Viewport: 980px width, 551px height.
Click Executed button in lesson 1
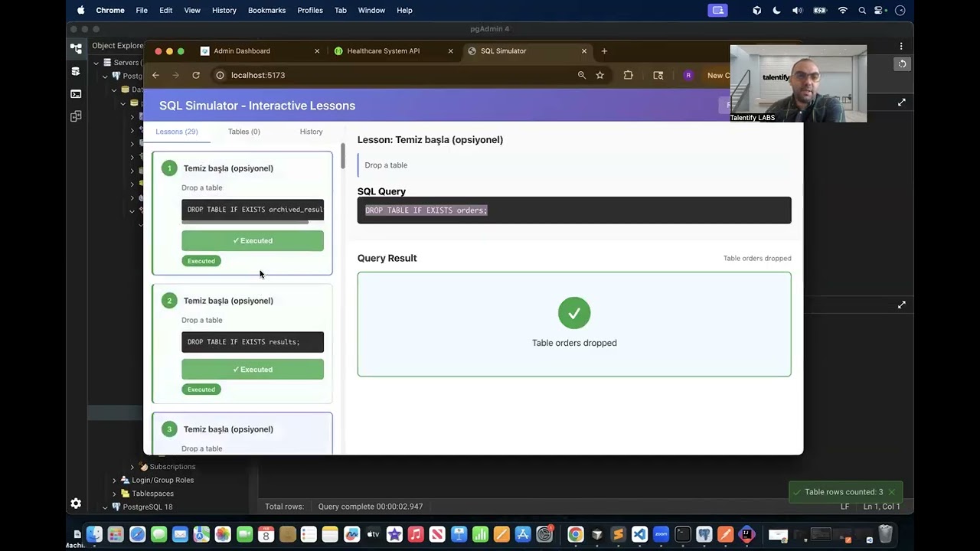pos(253,240)
